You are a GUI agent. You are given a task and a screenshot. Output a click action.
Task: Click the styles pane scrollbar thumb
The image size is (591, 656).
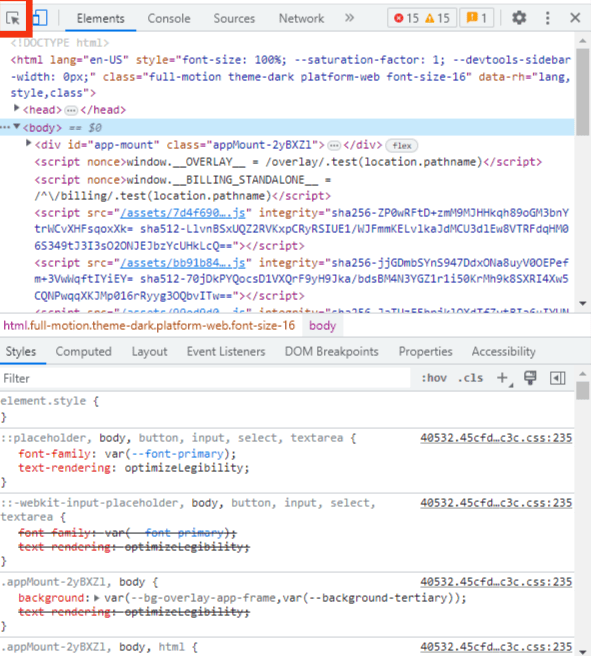(582, 391)
